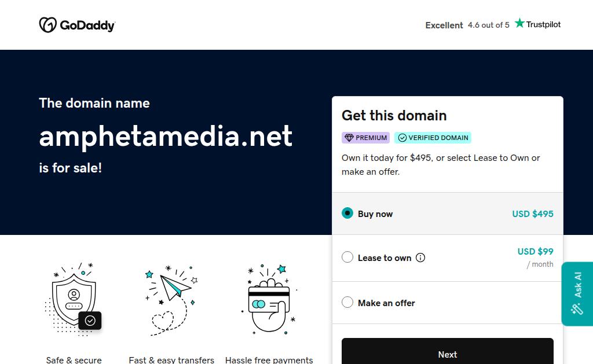Select the Lease to own radio option
The image size is (593, 364).
(347, 257)
